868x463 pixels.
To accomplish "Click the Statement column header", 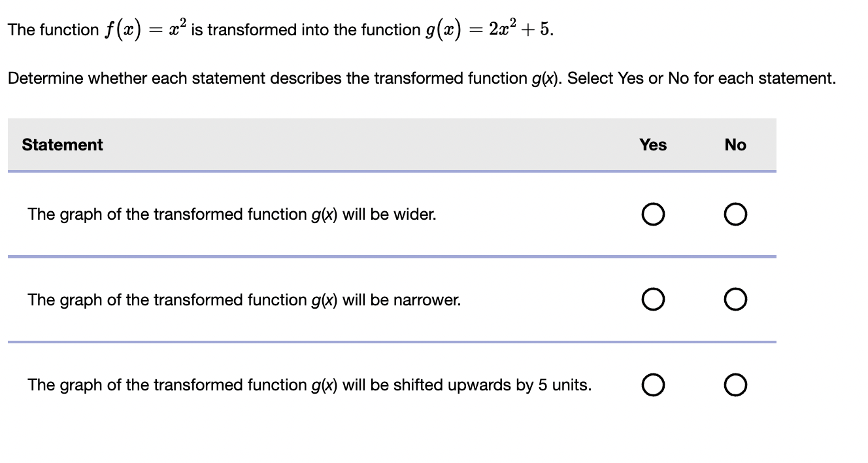I will (x=62, y=145).
